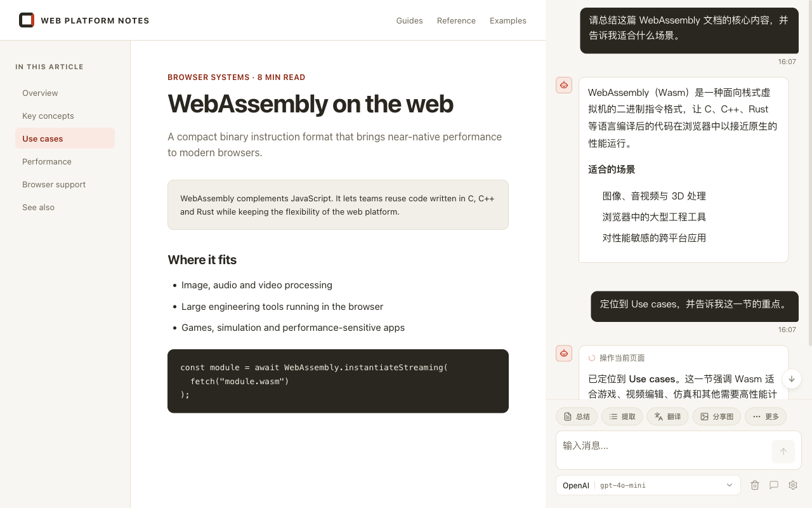Jump to the latest message with the down arrow

point(792,379)
